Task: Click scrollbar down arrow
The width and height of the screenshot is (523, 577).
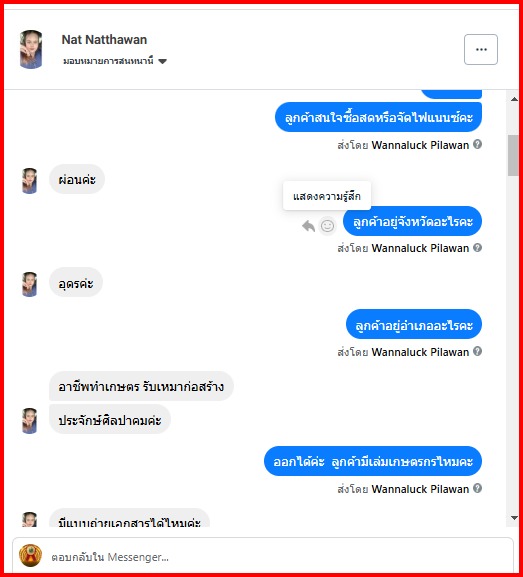Action: pyautogui.click(x=514, y=518)
